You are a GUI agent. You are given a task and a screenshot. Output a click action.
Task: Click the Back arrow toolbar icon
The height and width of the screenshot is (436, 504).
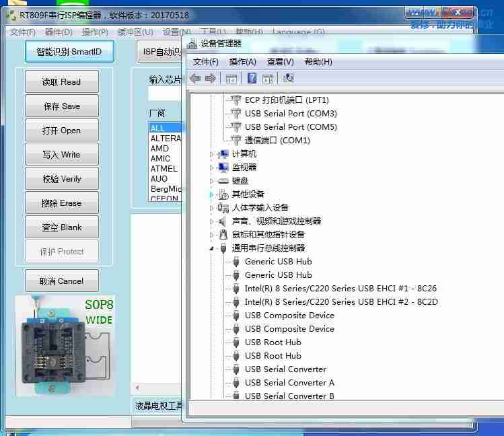[195, 78]
